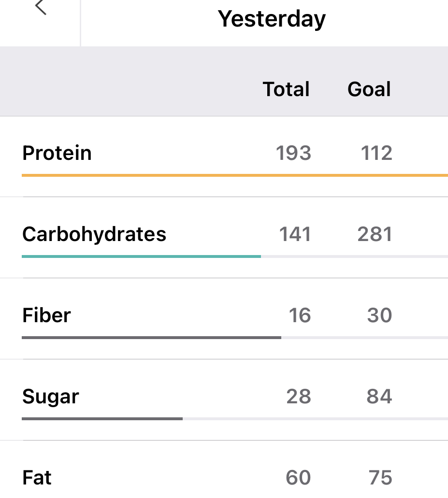Open the Carbohydrates row label
The image size is (448, 498).
point(94,234)
